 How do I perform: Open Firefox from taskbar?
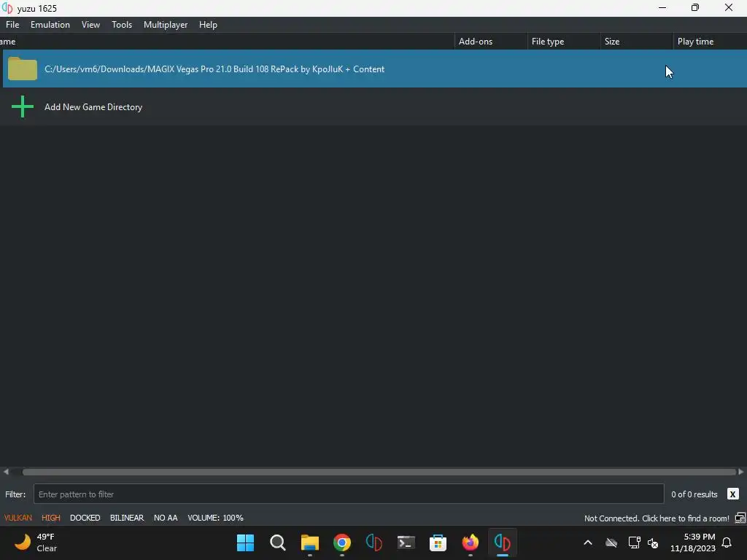click(x=471, y=542)
